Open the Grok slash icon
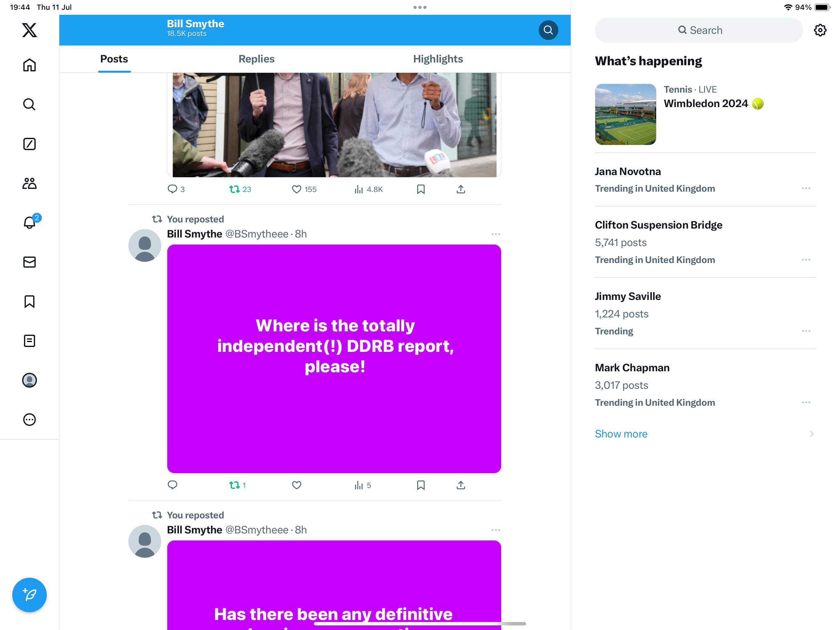Screen dimensions: 840x630 (x=29, y=144)
